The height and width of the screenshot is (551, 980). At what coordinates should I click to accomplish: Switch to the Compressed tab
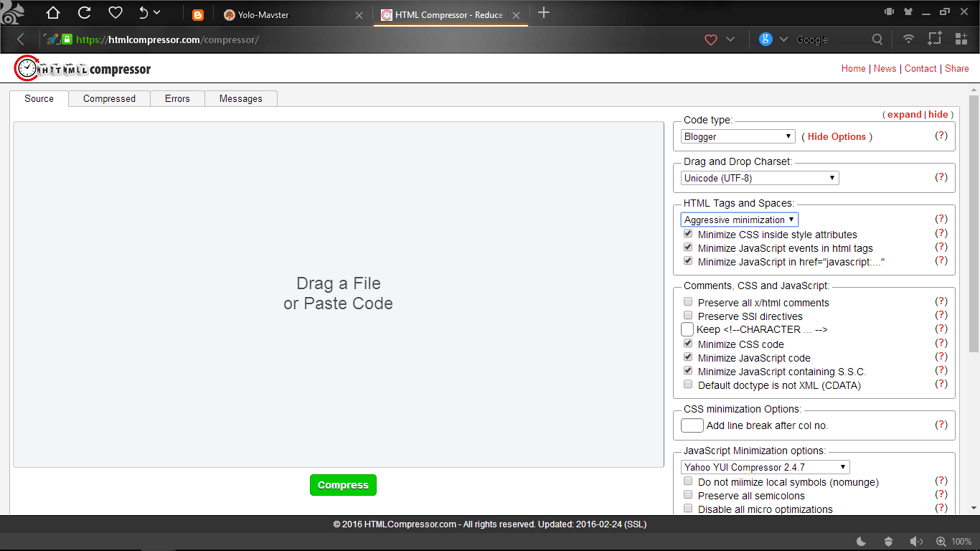[109, 98]
